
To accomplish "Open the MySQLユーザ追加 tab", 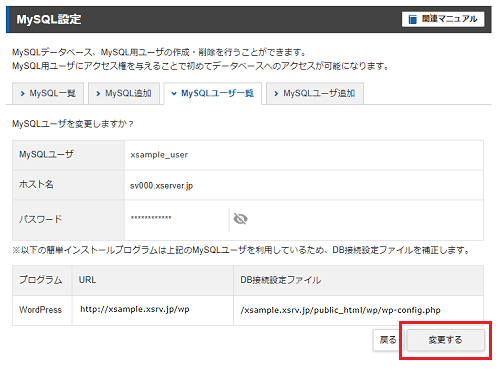I will coord(315,93).
